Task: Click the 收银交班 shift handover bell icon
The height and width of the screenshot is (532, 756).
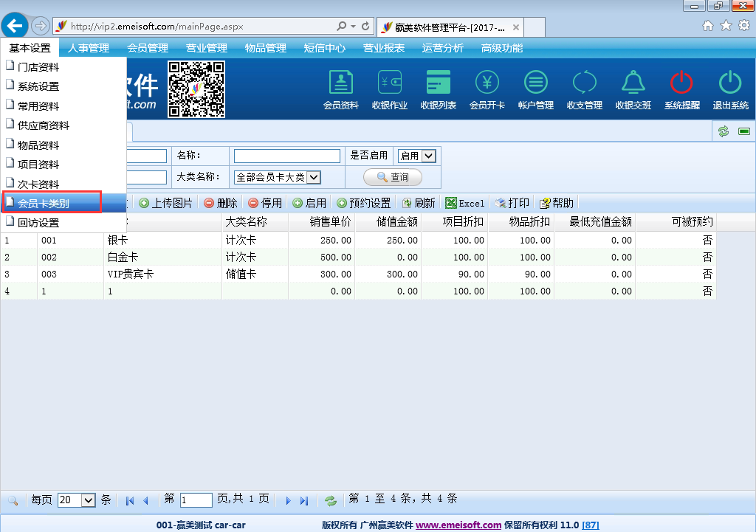Action: [633, 90]
